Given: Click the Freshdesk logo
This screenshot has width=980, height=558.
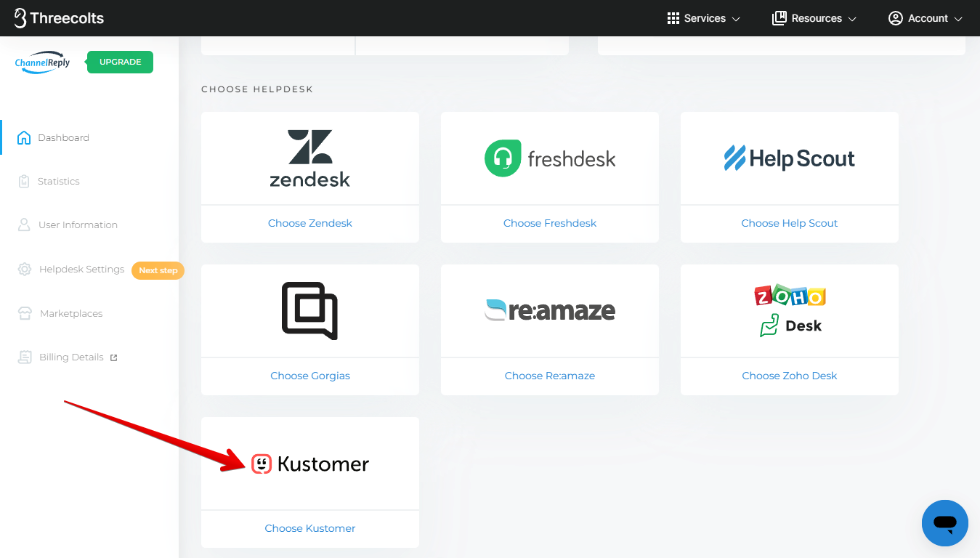Looking at the screenshot, I should tap(550, 158).
